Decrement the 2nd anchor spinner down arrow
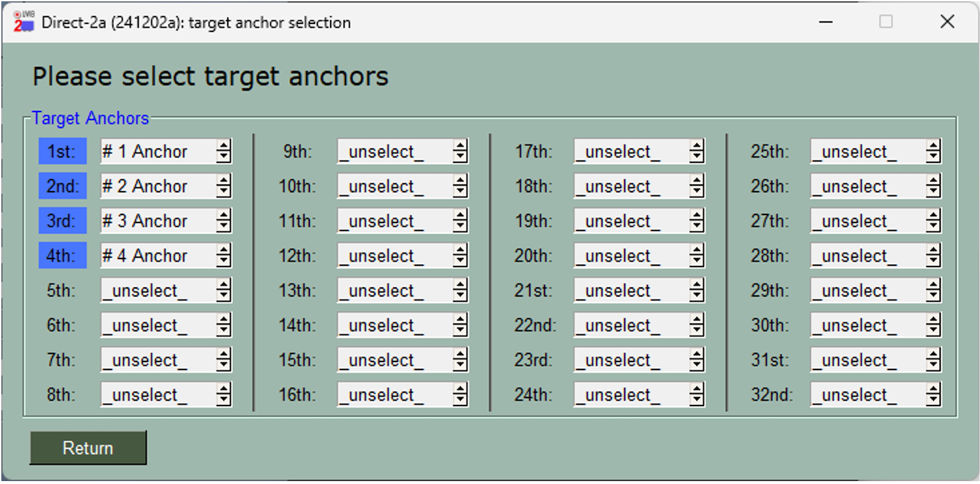980x484 pixels. pos(224,192)
